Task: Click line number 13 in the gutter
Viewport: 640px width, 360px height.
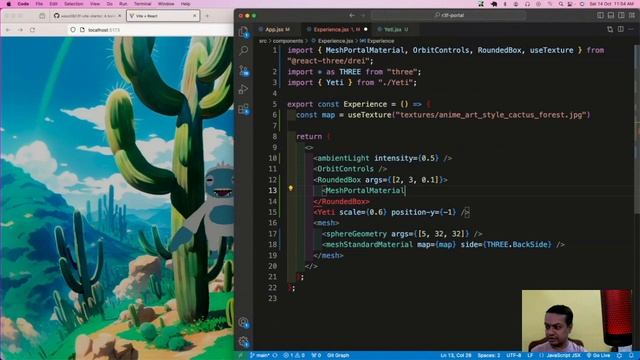Action: 272,191
